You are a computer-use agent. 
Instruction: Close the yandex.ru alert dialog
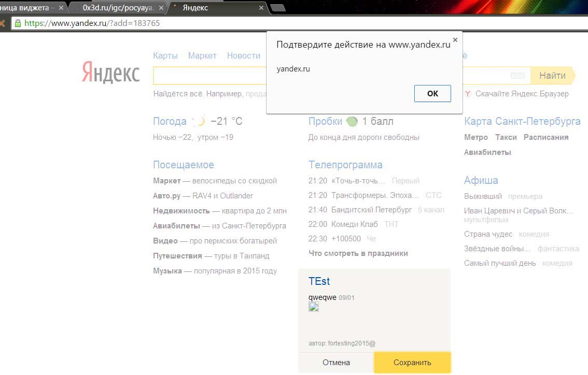[455, 40]
